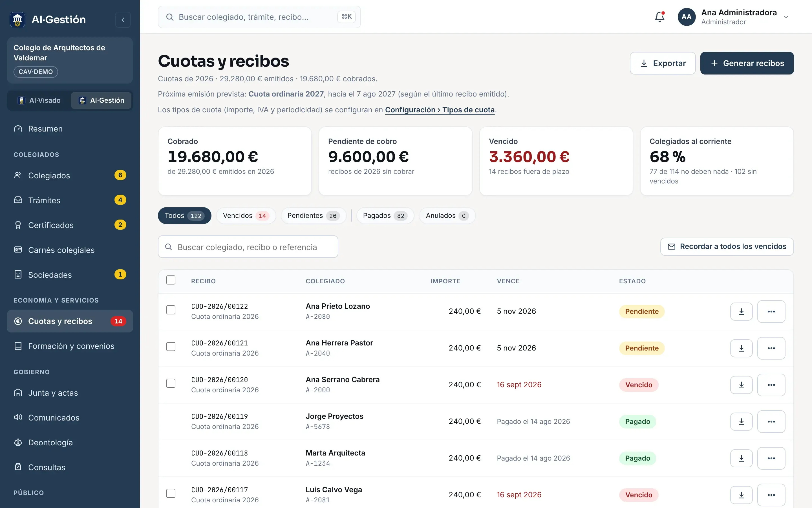
Task: Filter by Pagados tab
Action: pyautogui.click(x=385, y=216)
